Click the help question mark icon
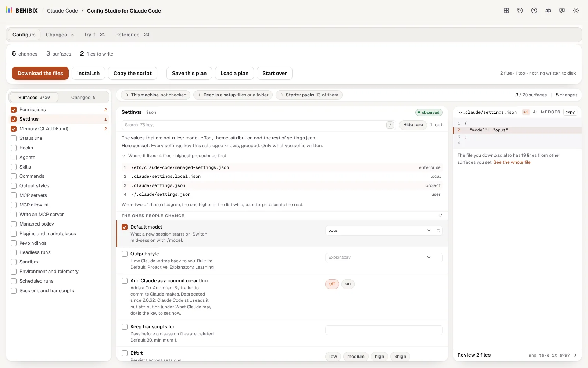Screen dimensions: 588x368 click(534, 11)
